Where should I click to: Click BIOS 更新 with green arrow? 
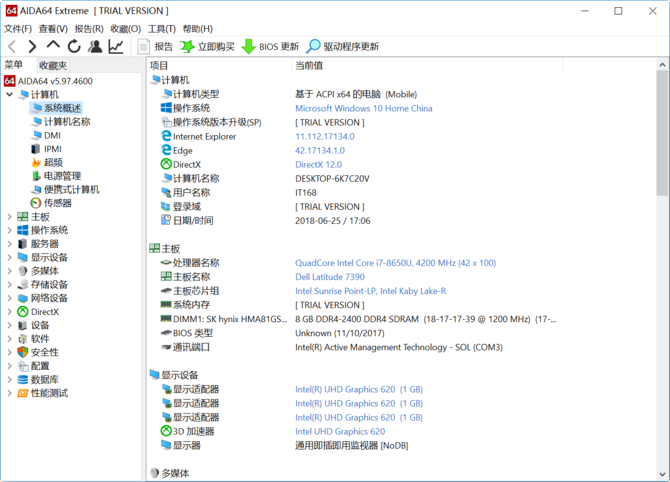[x=270, y=46]
